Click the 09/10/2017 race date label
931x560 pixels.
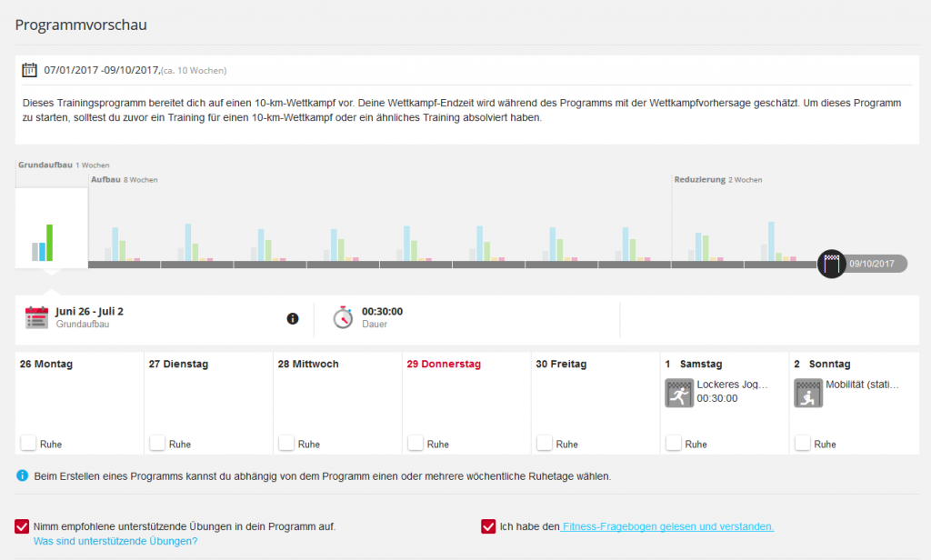click(873, 264)
